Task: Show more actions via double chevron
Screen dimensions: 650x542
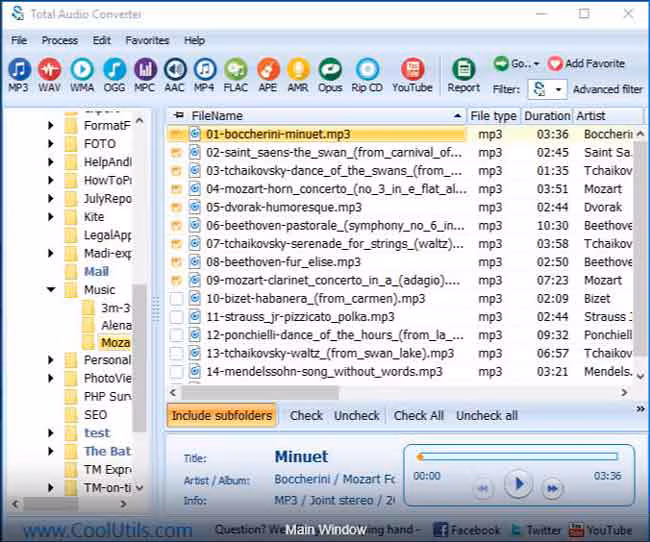Action: point(640,409)
